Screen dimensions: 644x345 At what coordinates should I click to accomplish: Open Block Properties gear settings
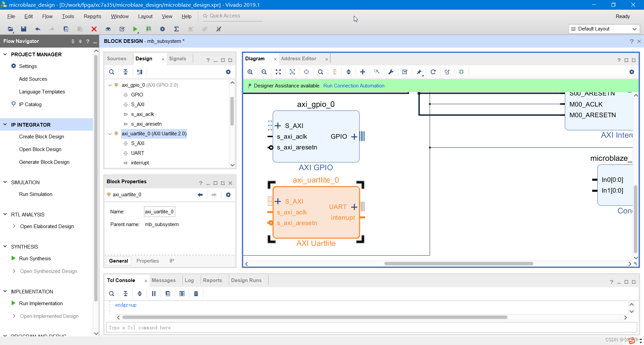[x=228, y=195]
